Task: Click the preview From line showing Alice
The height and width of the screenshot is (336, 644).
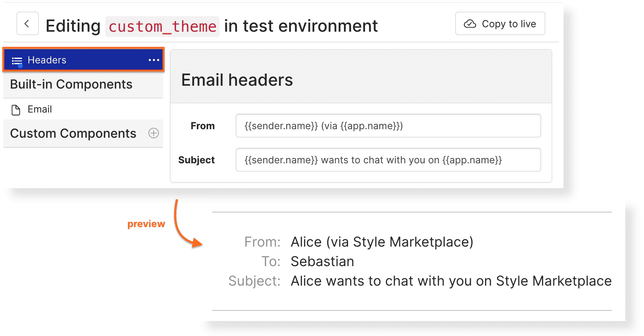Action: (381, 242)
